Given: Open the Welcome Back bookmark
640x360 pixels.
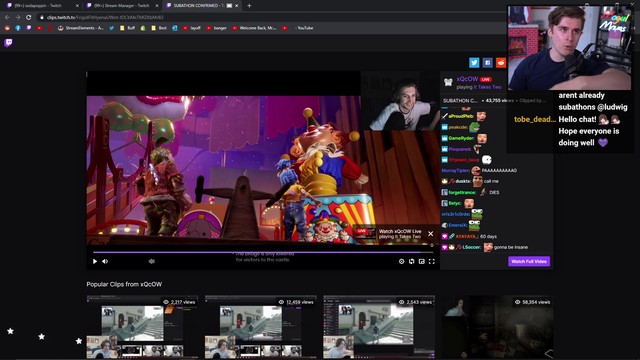Looking at the screenshot, I should pyautogui.click(x=254, y=28).
